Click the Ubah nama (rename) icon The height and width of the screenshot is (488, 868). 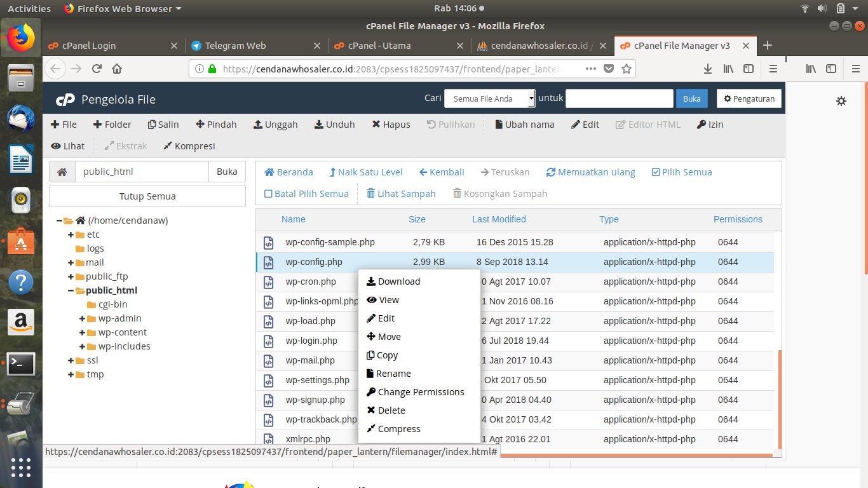coord(524,125)
